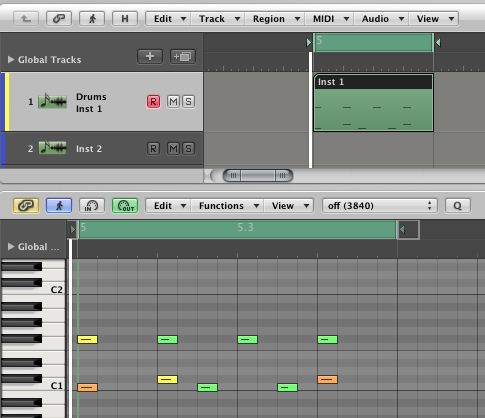Toggle MIDI IN button in Piano Roll
The height and width of the screenshot is (418, 485).
(92, 205)
